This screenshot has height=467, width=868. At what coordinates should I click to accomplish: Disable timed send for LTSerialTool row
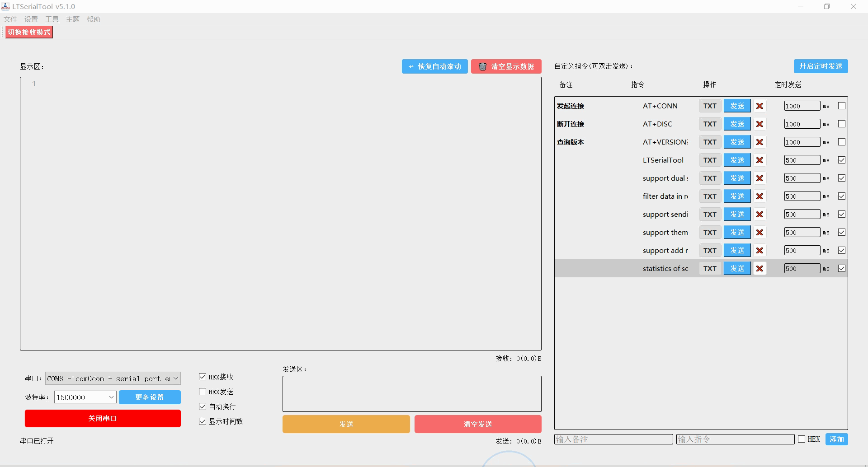[841, 160]
